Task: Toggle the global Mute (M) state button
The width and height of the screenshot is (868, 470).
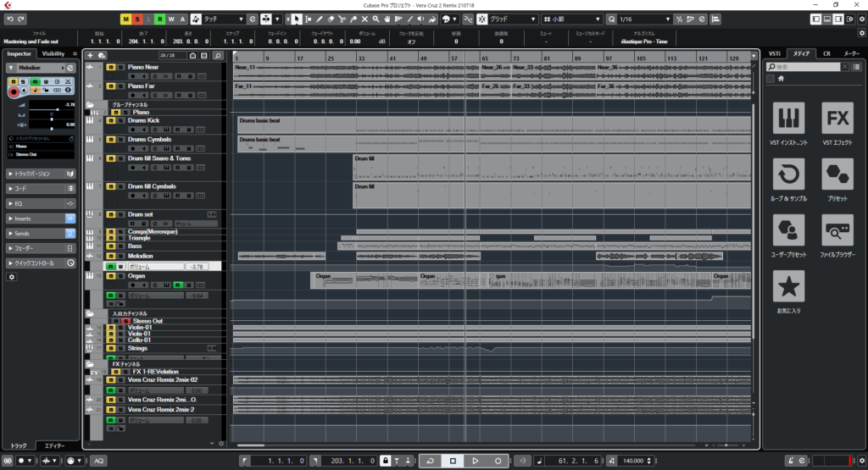Action: pos(126,19)
